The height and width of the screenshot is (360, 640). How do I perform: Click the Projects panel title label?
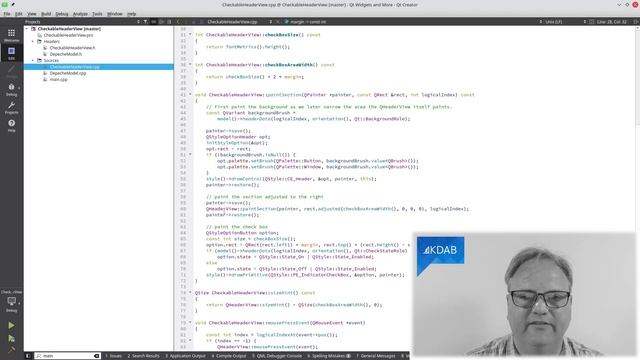33,22
